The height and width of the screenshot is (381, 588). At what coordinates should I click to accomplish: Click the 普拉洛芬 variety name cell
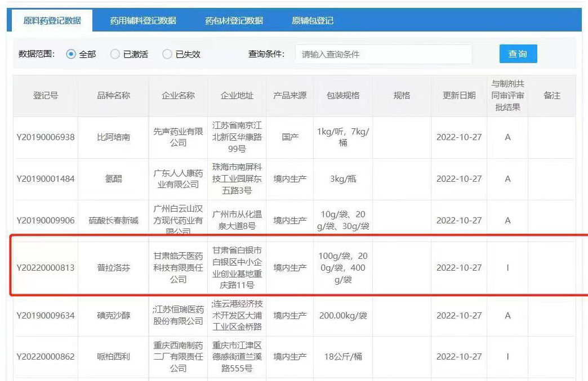click(x=113, y=268)
